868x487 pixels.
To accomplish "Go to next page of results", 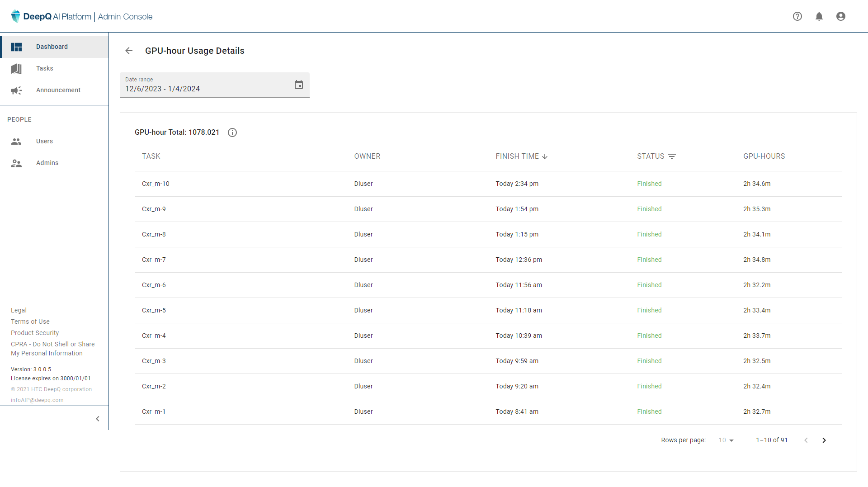I will tap(824, 440).
